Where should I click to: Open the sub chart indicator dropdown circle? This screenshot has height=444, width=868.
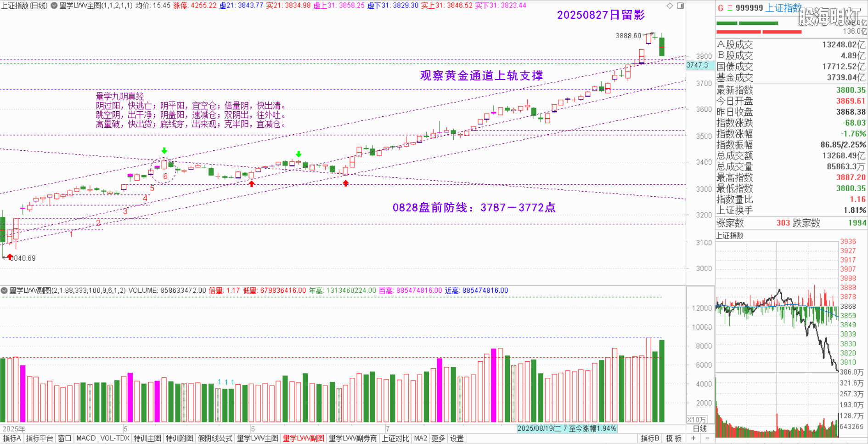click(4, 290)
